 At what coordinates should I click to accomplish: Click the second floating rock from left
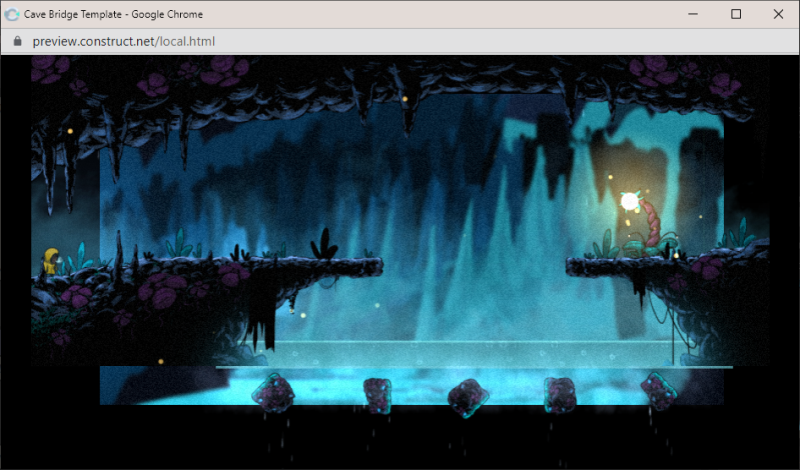377,395
